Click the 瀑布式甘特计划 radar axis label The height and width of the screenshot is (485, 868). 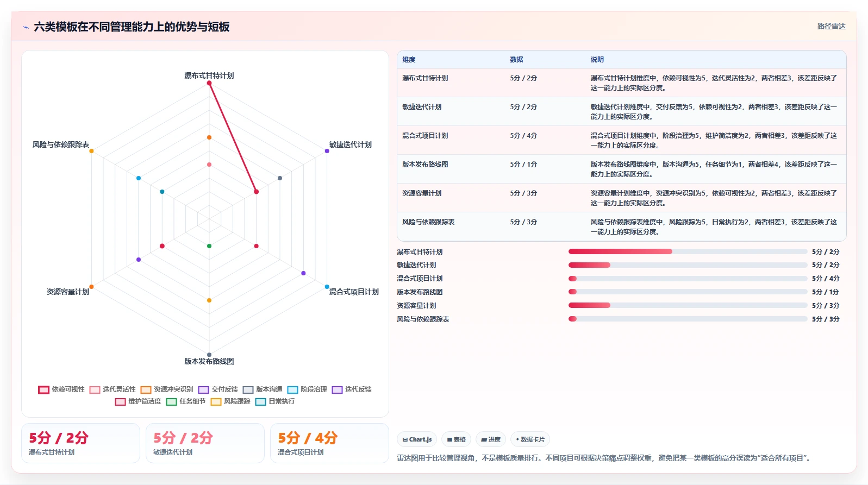pyautogui.click(x=209, y=75)
